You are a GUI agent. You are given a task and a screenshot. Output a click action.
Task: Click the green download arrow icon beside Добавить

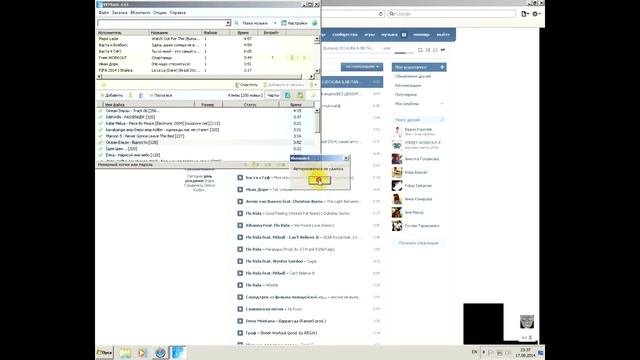click(x=131, y=96)
